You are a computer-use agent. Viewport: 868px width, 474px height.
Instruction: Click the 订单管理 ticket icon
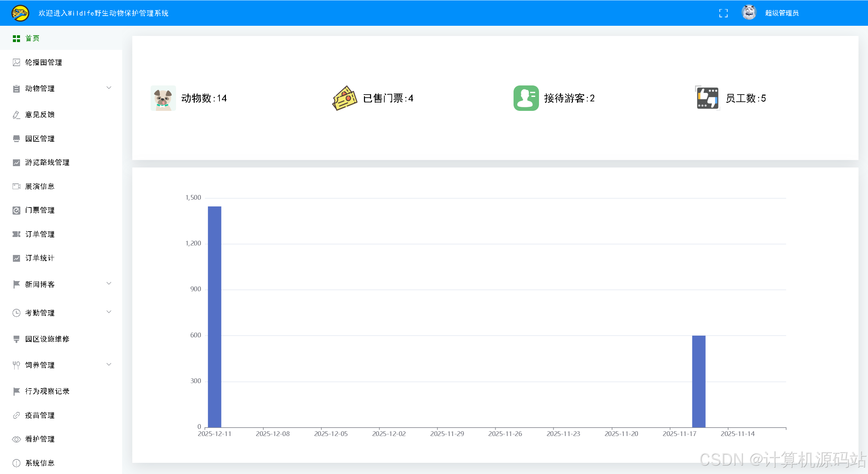coord(16,234)
